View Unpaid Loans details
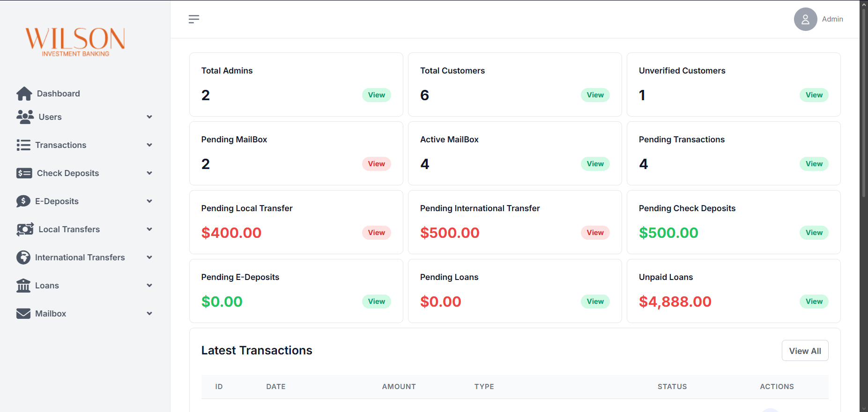The height and width of the screenshot is (412, 868). pos(814,302)
